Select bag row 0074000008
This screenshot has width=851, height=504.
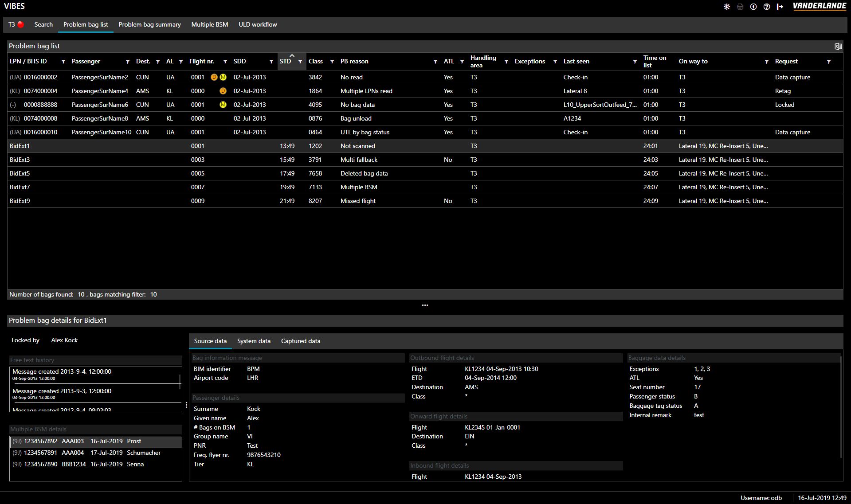tap(425, 118)
